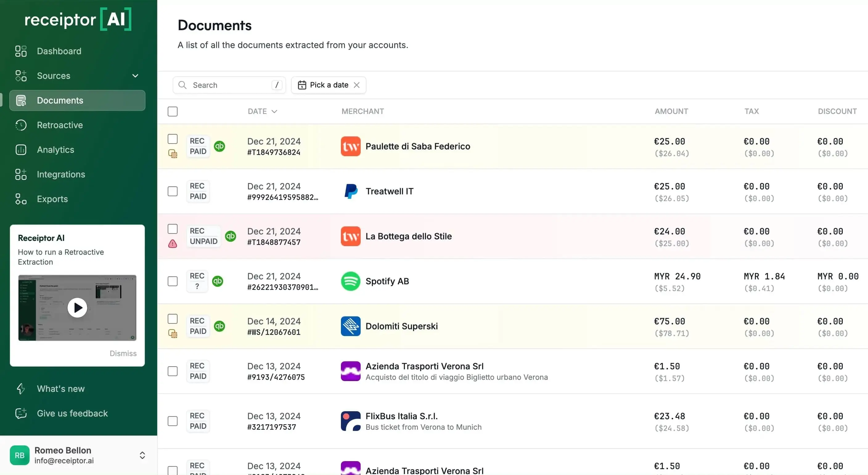The width and height of the screenshot is (868, 475).
Task: Dismiss the Retroactive Extraction promo card
Action: coord(123,353)
